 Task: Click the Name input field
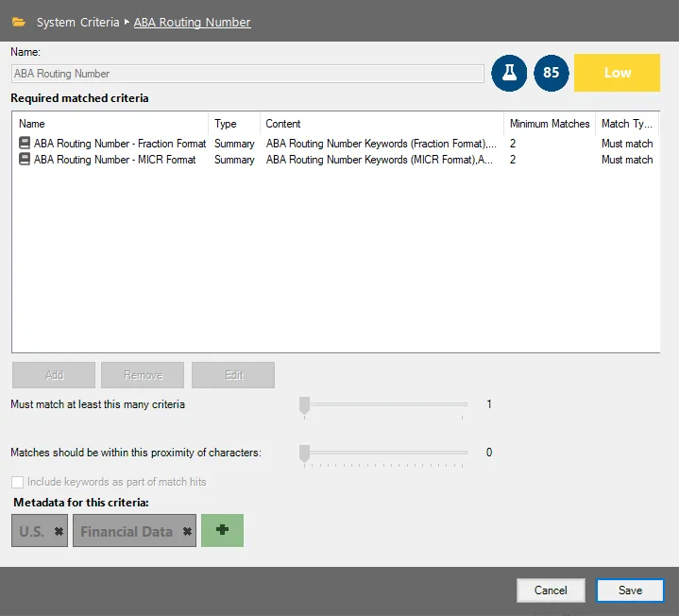point(247,74)
